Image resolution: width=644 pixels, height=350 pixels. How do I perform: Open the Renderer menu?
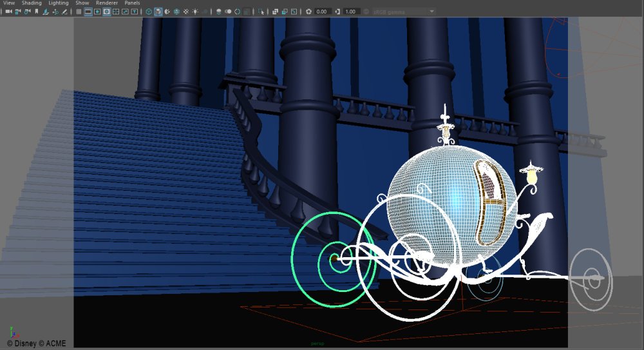pyautogui.click(x=107, y=3)
